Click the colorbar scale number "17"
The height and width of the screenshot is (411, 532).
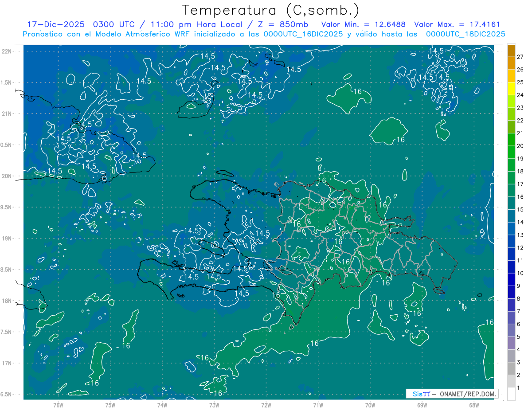520,184
